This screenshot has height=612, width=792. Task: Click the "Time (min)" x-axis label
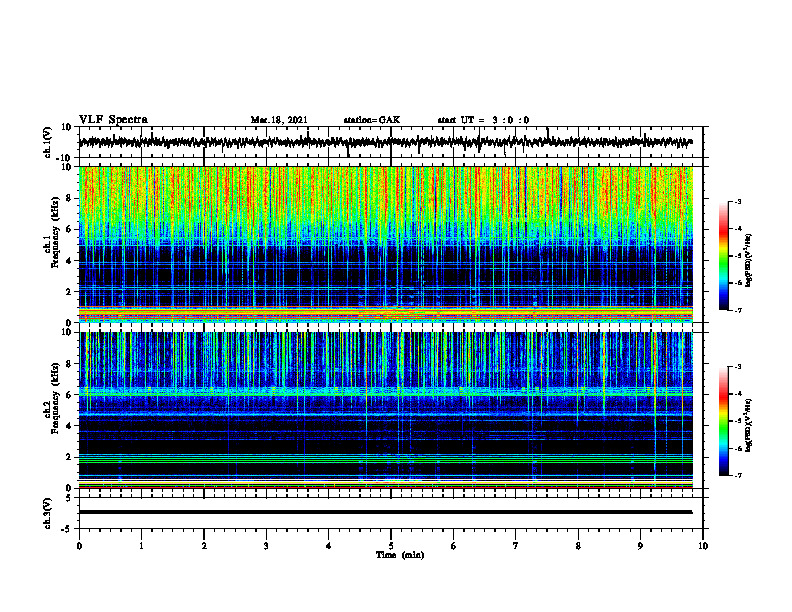(400, 555)
